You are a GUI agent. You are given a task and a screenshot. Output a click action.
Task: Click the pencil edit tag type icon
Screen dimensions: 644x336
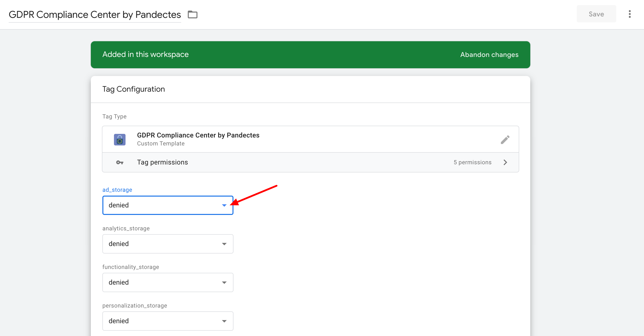coord(505,140)
